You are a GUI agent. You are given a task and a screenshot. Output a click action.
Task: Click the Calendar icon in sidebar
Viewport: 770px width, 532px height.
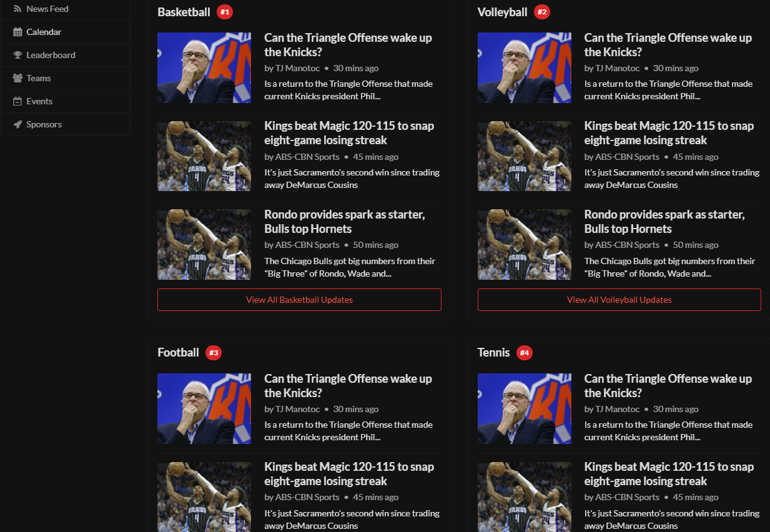point(17,32)
